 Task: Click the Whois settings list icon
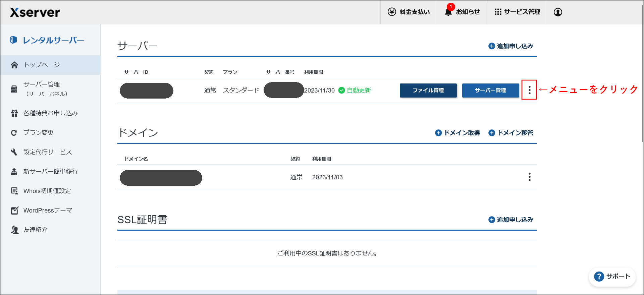14,191
